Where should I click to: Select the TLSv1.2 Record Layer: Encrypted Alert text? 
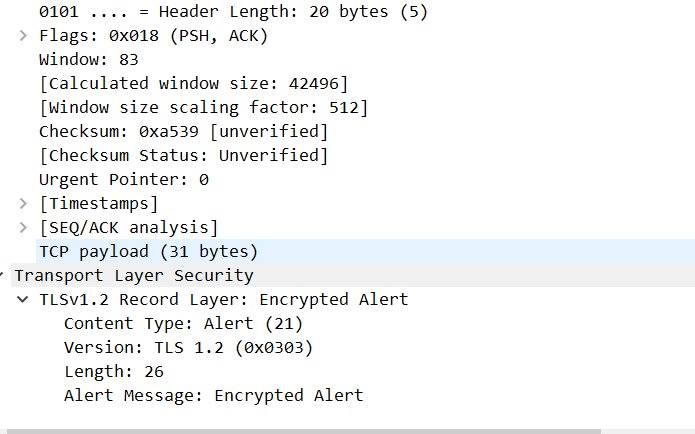pyautogui.click(x=223, y=299)
